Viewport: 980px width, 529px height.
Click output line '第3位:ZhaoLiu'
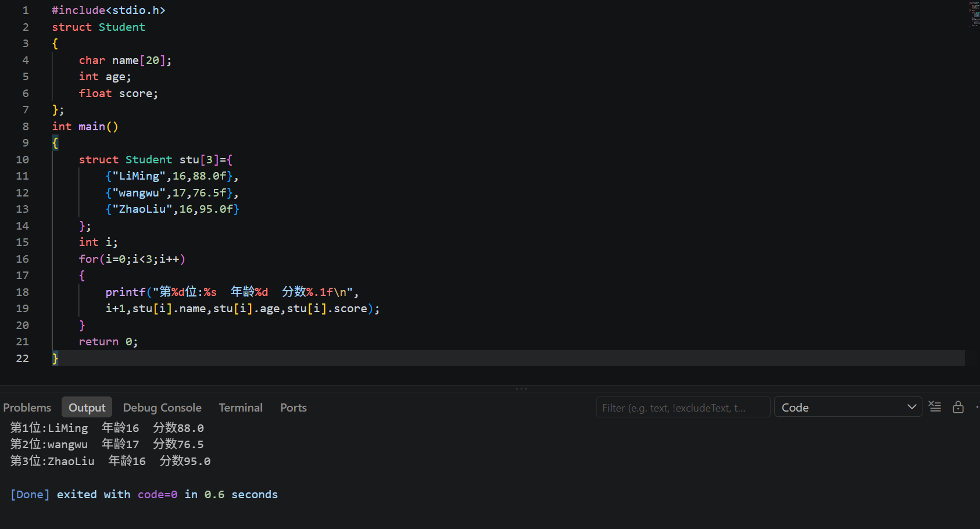110,461
